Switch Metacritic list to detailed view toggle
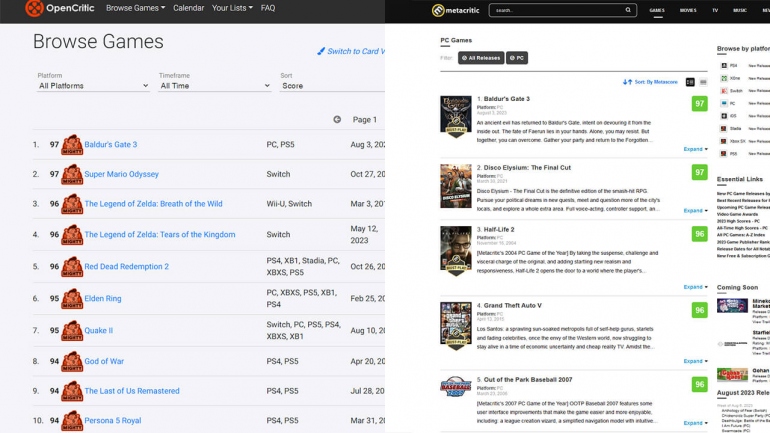This screenshot has width=770, height=433. (x=690, y=82)
